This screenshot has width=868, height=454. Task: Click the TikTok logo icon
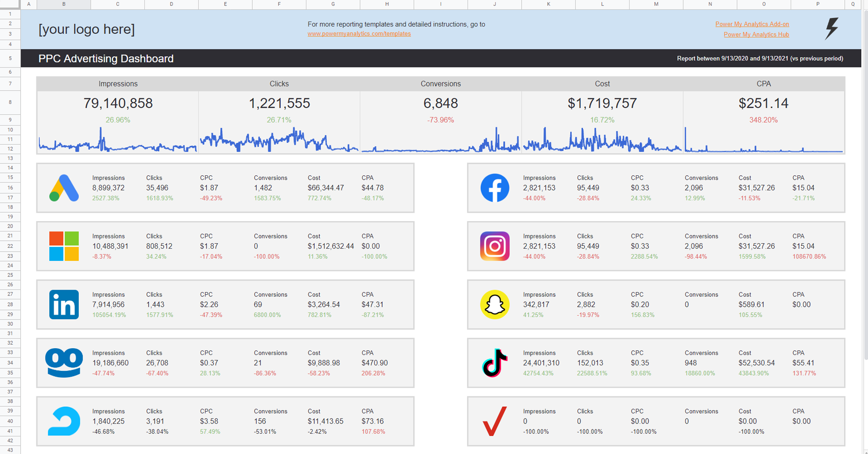coord(495,363)
